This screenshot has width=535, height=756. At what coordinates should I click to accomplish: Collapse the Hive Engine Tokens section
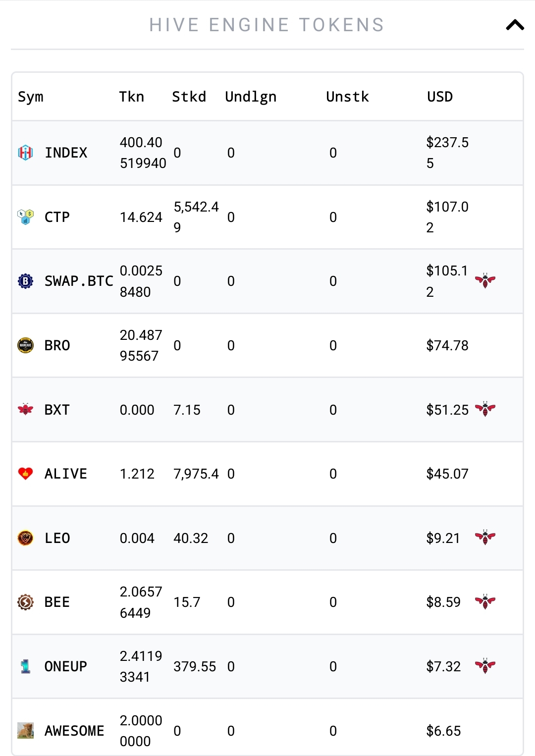coord(515,25)
